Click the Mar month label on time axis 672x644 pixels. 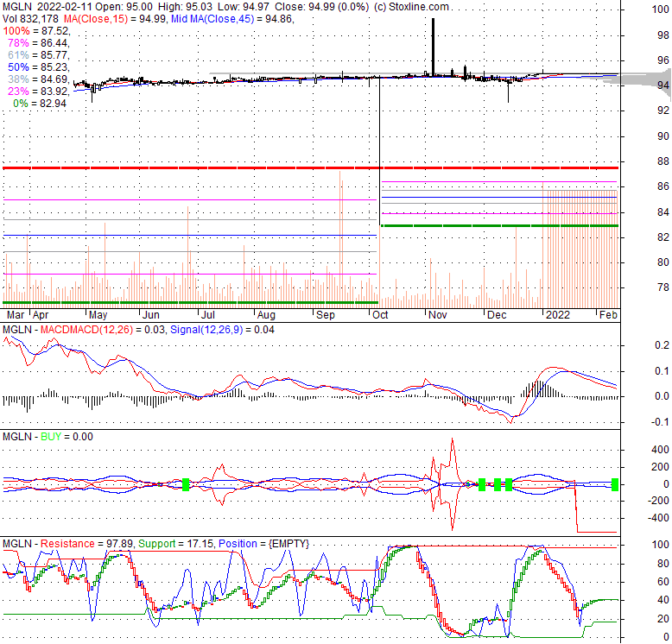16,315
